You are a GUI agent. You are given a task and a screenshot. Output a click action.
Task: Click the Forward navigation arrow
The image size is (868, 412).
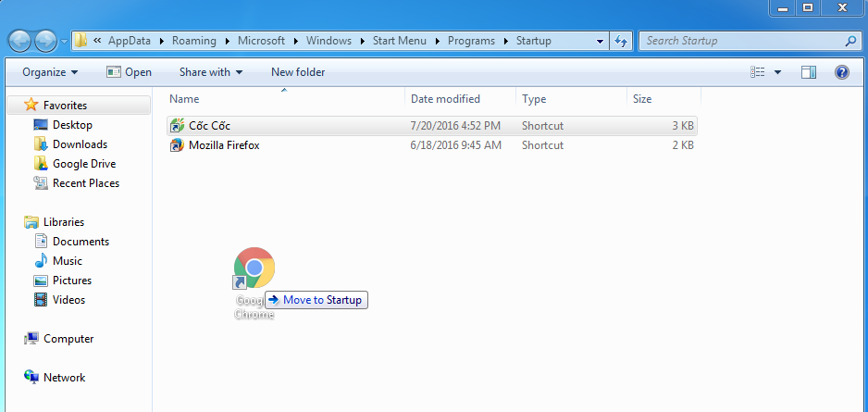point(45,41)
